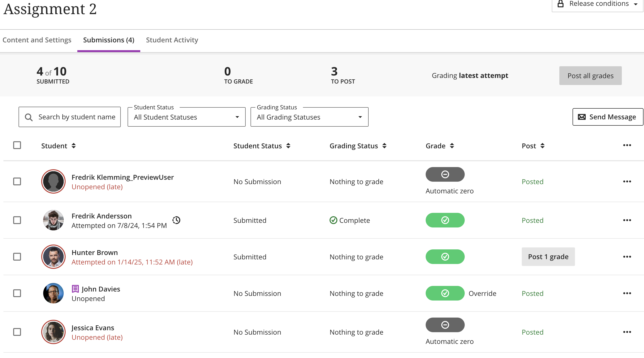Open the overflow menu for Fredrik Klemming_PreviewUser
The height and width of the screenshot is (358, 644).
point(627,181)
